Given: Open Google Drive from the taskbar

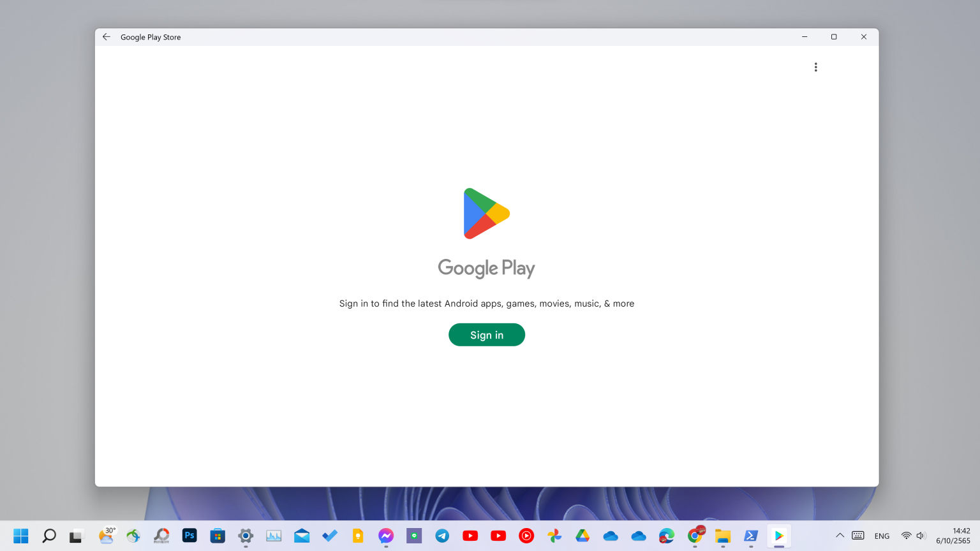Looking at the screenshot, I should click(583, 536).
